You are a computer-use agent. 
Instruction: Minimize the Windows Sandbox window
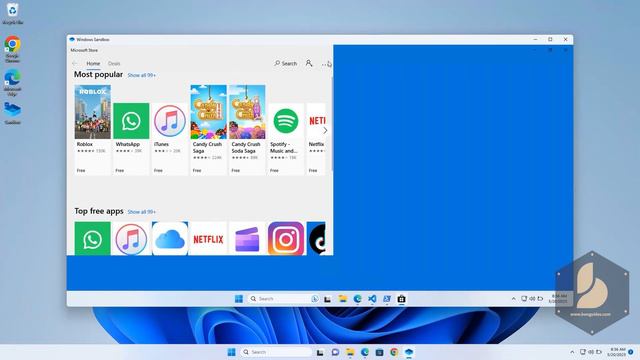coord(535,40)
